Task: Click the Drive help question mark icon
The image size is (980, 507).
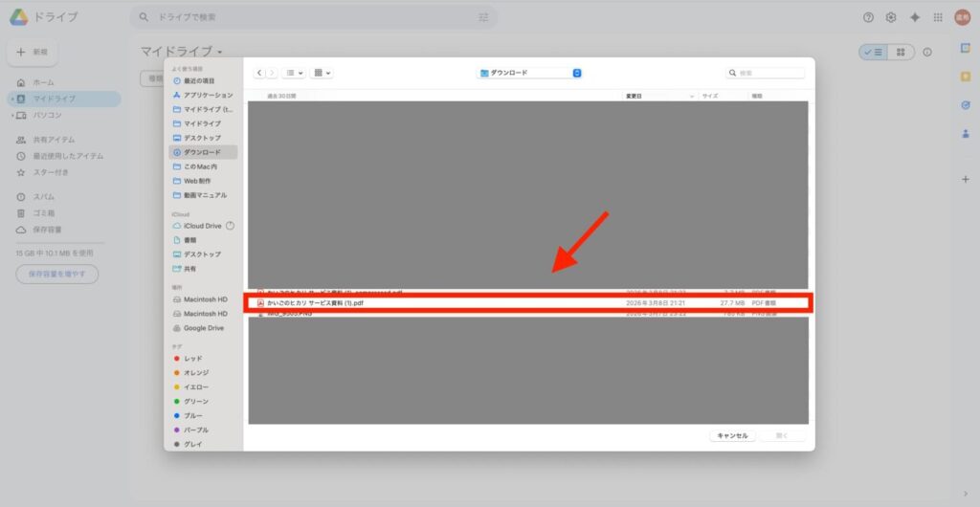Action: pos(868,17)
